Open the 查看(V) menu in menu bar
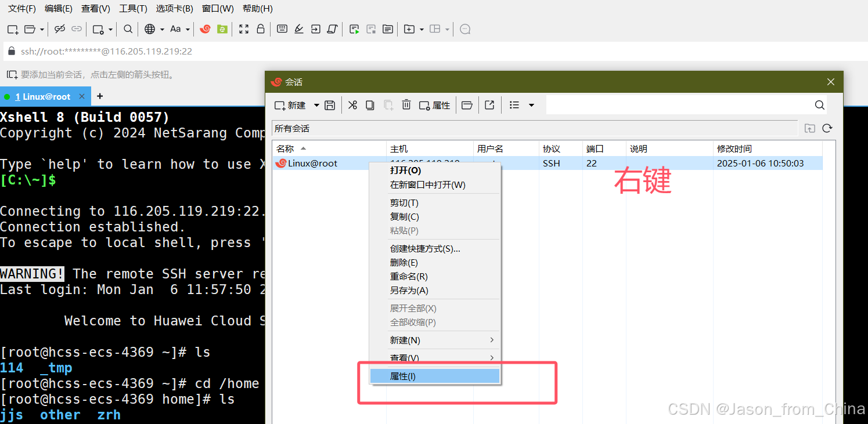Image resolution: width=868 pixels, height=424 pixels. point(96,9)
